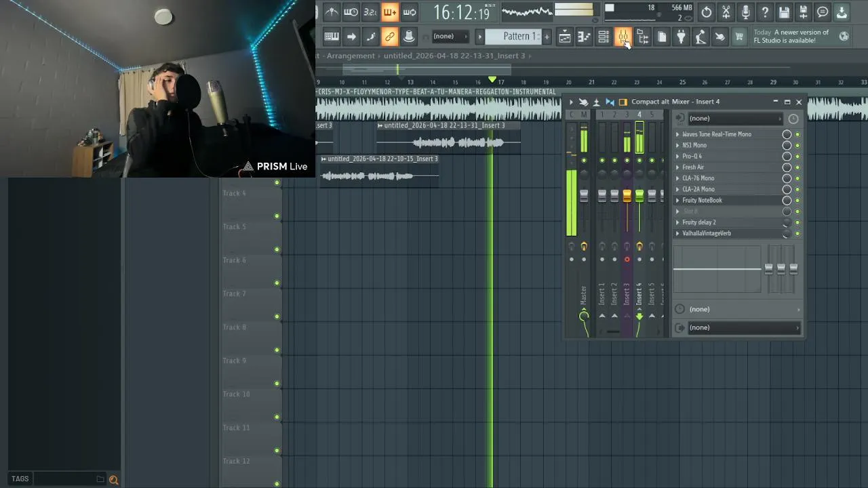The height and width of the screenshot is (488, 868).
Task: Open the pattern selector arrow left of Pattern 1
Action: [x=480, y=37]
